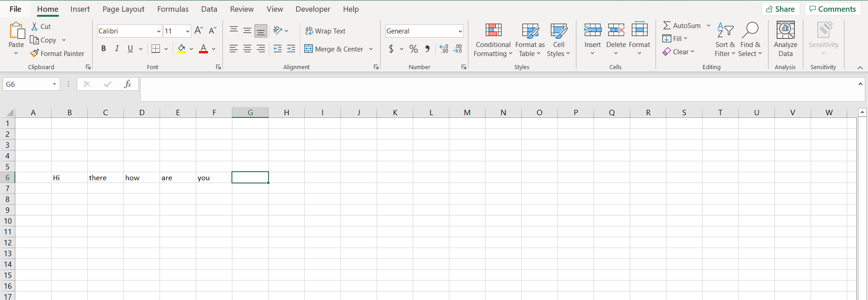868x300 pixels.
Task: Expand the Paste options arrow
Action: (x=16, y=53)
